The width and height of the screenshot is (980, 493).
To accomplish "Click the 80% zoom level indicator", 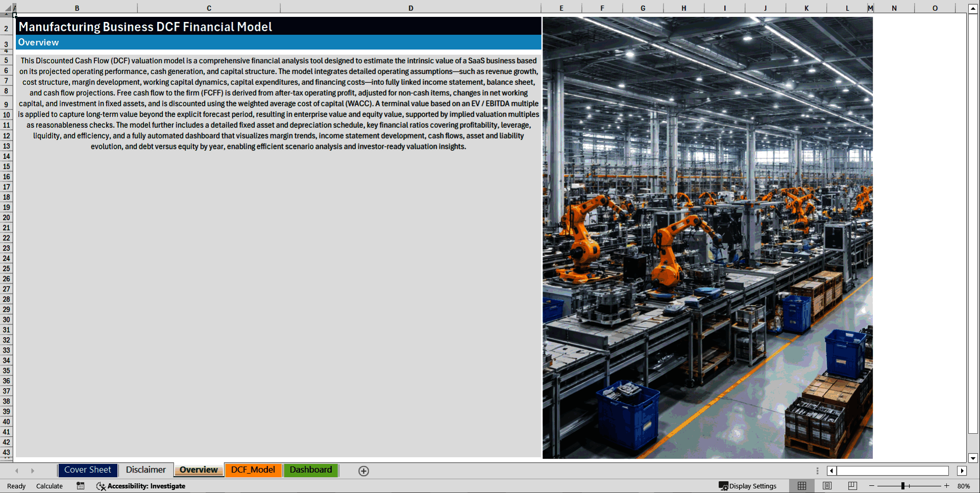I will (964, 486).
